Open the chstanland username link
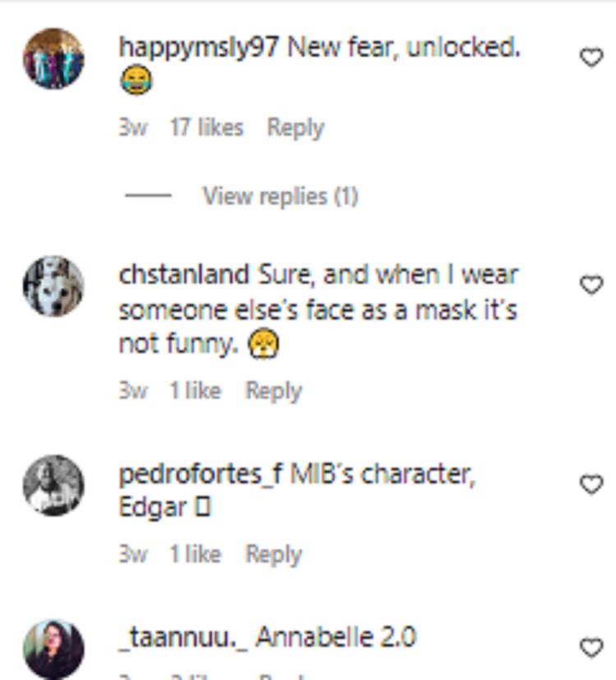 184,274
